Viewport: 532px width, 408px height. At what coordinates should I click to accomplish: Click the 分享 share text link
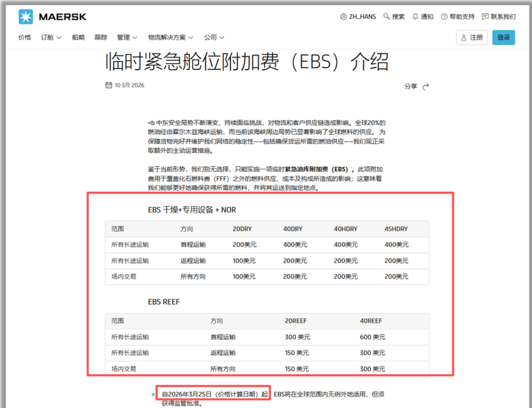[x=411, y=87]
